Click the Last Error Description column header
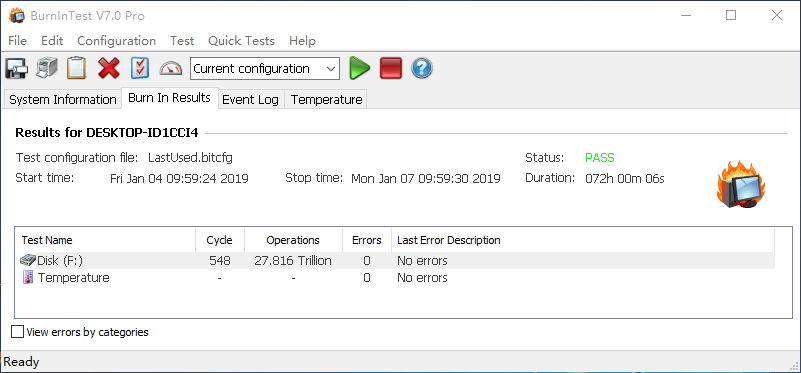 [x=583, y=240]
